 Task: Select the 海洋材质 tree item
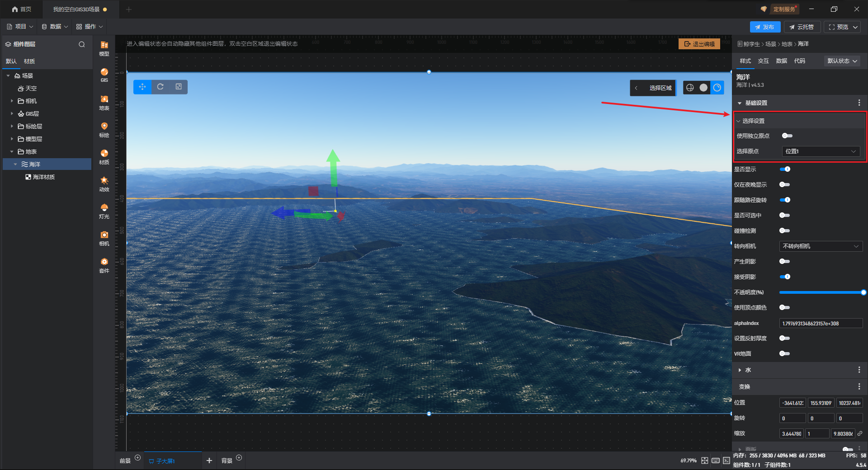tap(44, 177)
